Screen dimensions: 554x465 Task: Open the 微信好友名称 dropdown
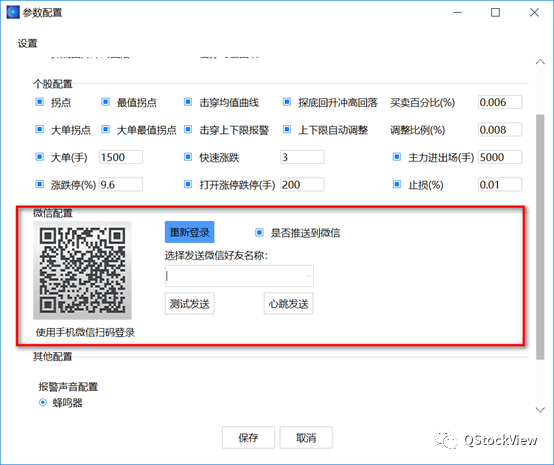coord(239,276)
